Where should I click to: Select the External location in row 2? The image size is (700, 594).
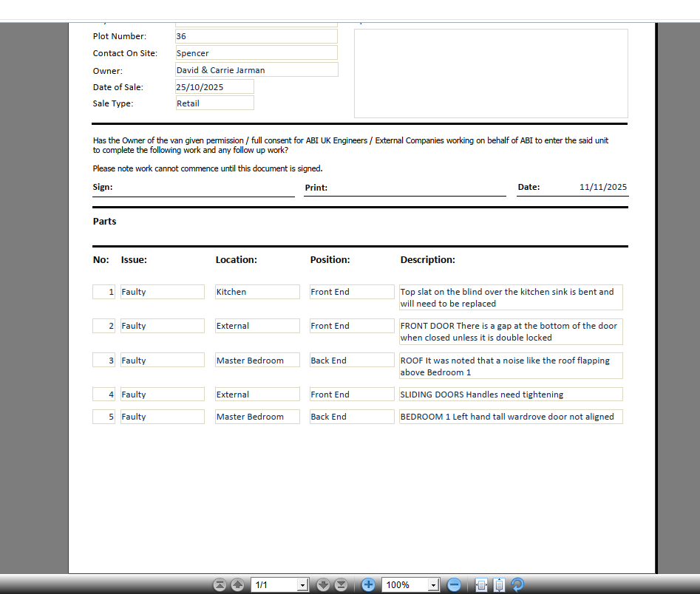(x=257, y=326)
